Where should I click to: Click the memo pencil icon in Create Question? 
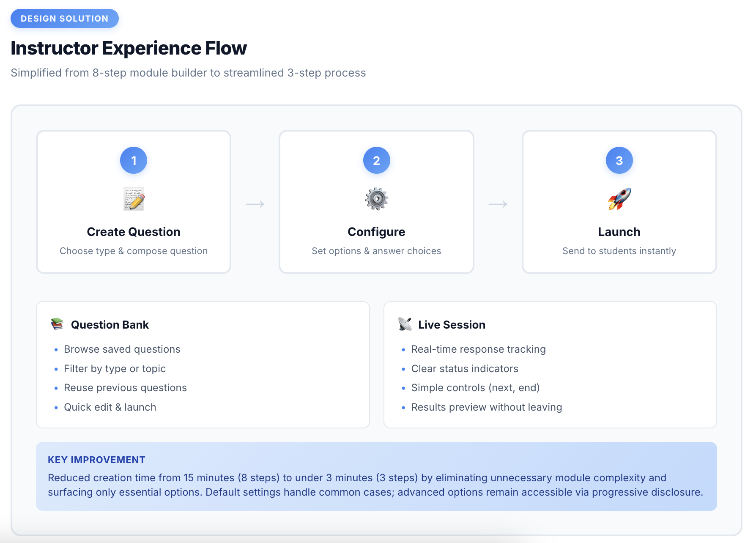(134, 199)
